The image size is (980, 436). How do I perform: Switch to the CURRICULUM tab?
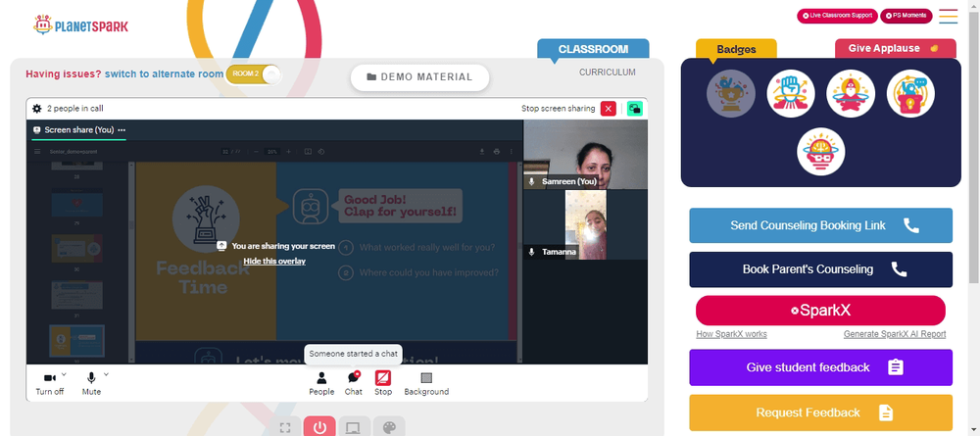(607, 72)
